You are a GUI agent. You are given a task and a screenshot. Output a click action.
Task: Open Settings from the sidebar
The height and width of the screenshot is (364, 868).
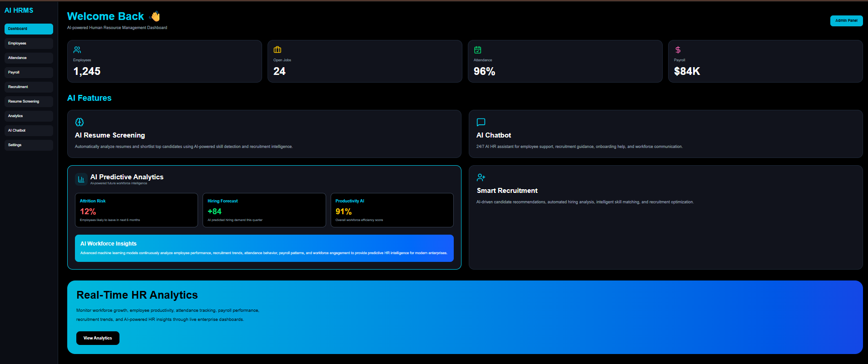pyautogui.click(x=29, y=145)
